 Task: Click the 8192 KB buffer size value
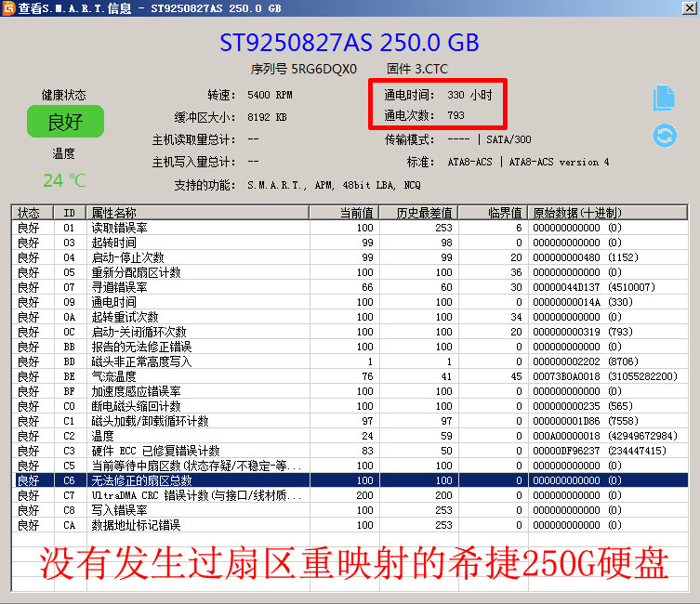tap(267, 117)
